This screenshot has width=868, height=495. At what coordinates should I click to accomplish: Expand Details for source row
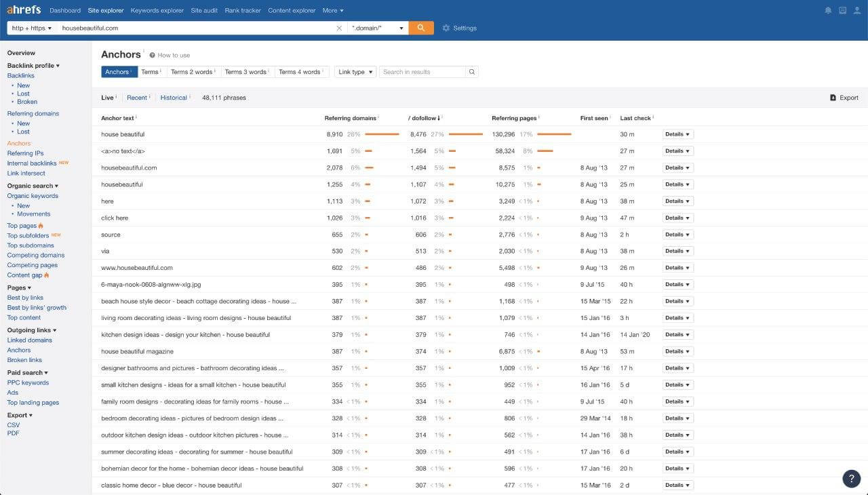click(x=677, y=235)
